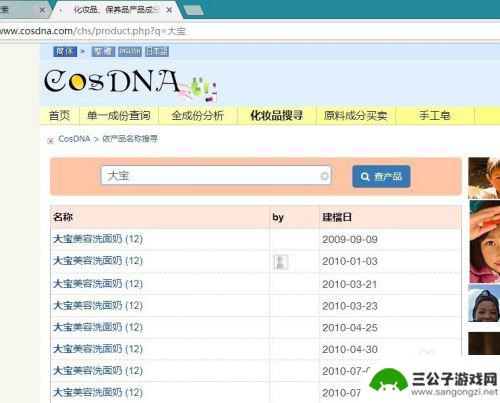Switch site language to ENGLISH

click(130, 51)
